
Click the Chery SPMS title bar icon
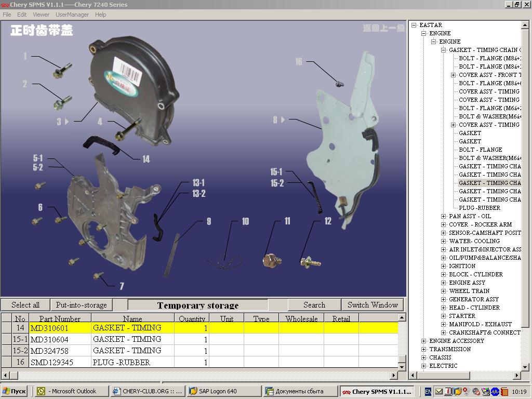(x=4, y=5)
